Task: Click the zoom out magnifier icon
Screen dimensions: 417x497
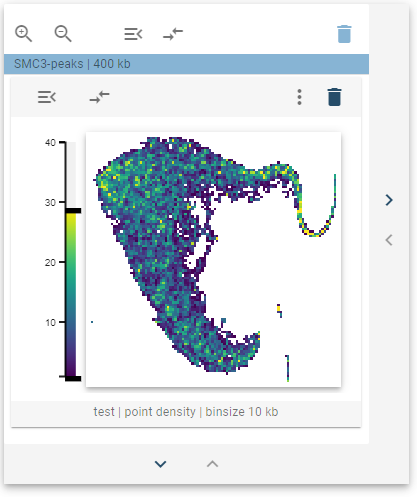Action: (63, 34)
